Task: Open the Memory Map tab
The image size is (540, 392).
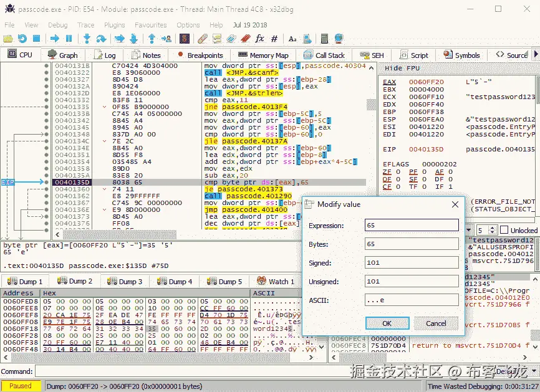Action: click(x=263, y=55)
